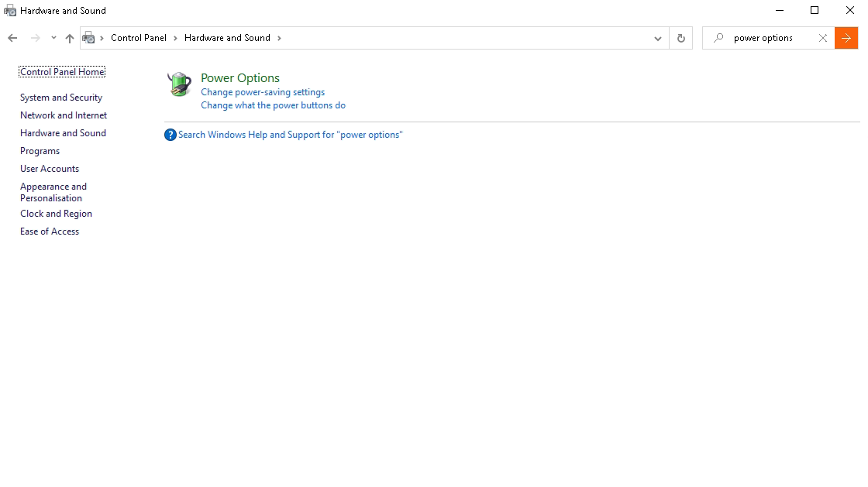Screen dimensions: 868x487
Task: Open the Power Options heading
Action: click(x=240, y=78)
